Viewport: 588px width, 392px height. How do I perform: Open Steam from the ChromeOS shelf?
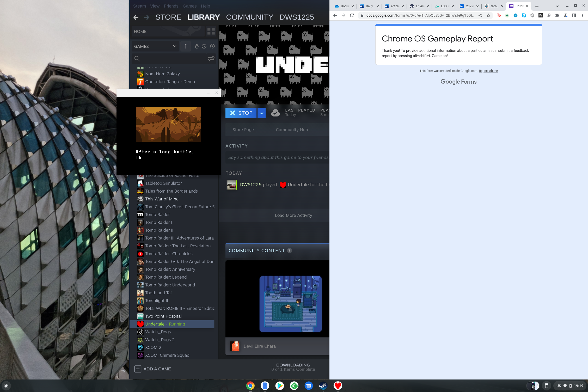click(323, 385)
